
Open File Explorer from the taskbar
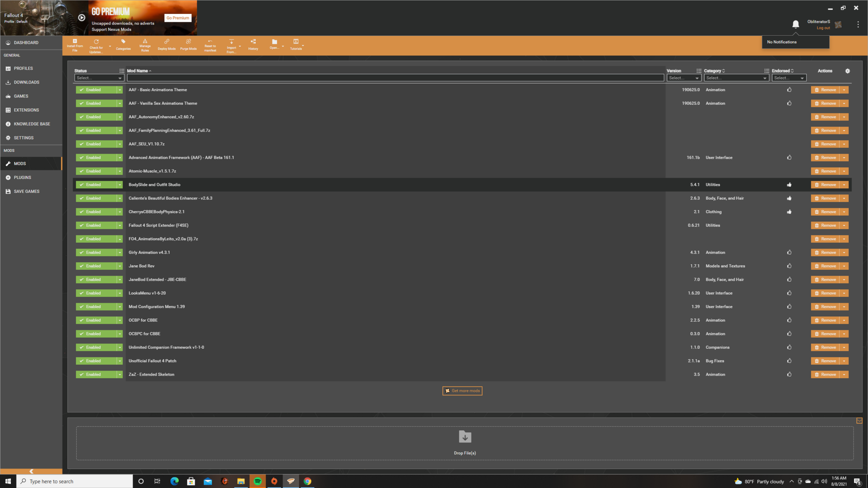(x=241, y=481)
